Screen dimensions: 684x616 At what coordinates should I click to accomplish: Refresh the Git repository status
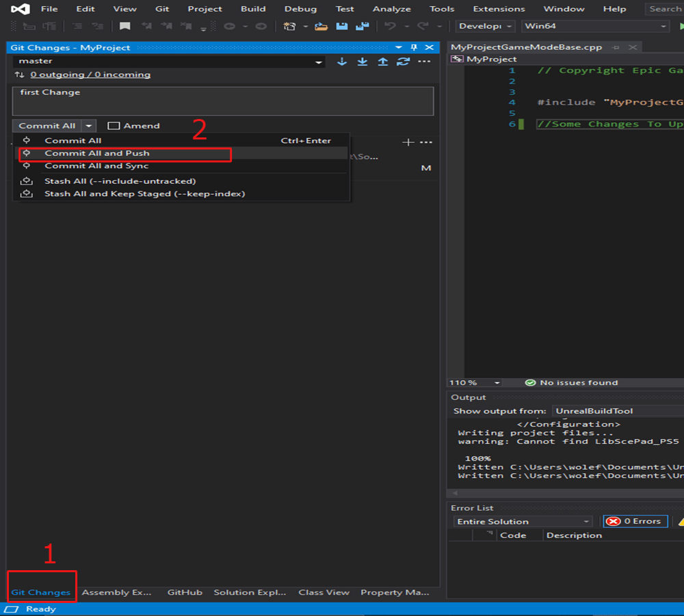tap(403, 61)
